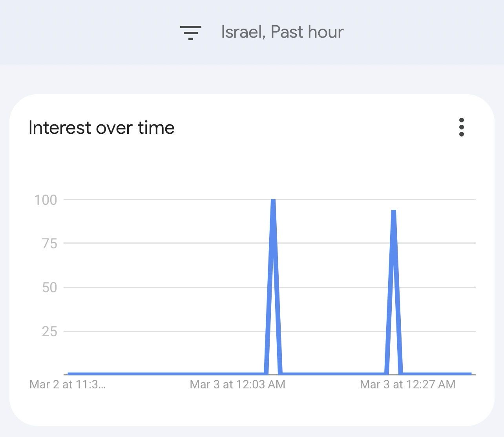Select the peak of the second spike
Image resolution: width=504 pixels, height=437 pixels.
[x=394, y=211]
